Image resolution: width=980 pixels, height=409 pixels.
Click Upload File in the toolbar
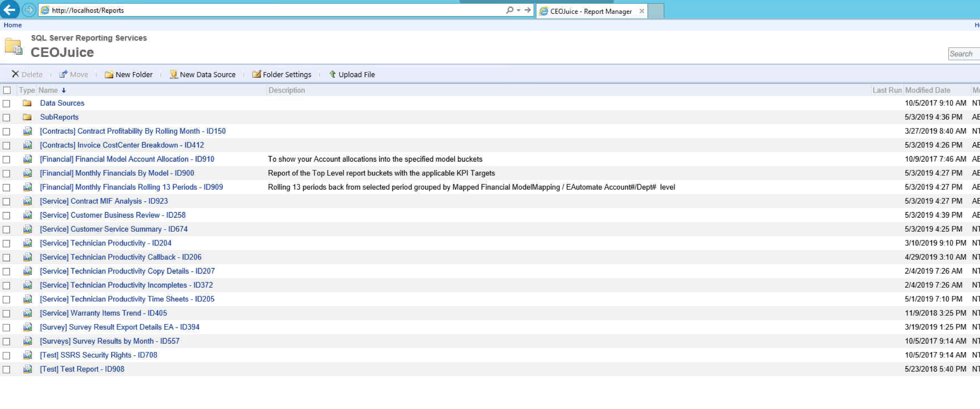(352, 74)
